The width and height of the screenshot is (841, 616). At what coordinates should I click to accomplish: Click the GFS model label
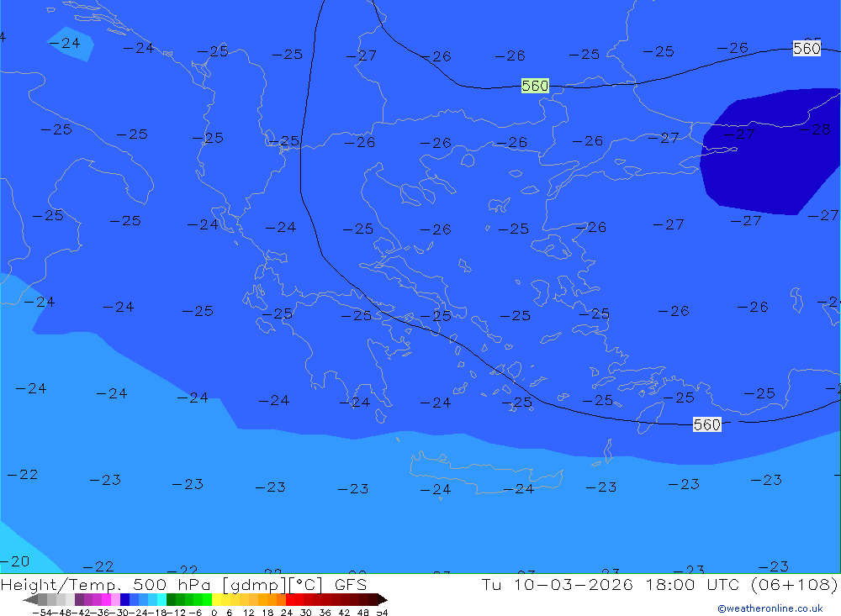coord(350,584)
